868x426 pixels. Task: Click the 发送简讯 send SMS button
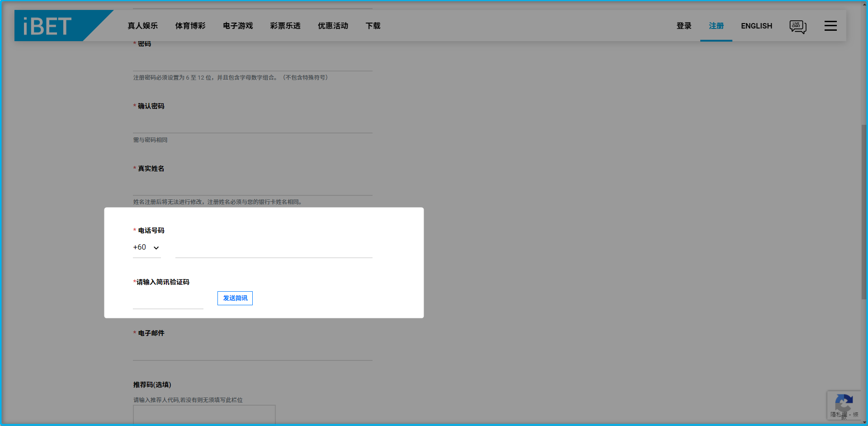[x=235, y=298]
